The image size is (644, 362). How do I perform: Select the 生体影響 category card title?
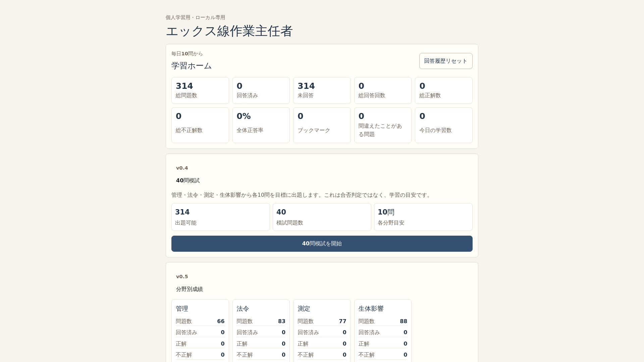click(371, 308)
